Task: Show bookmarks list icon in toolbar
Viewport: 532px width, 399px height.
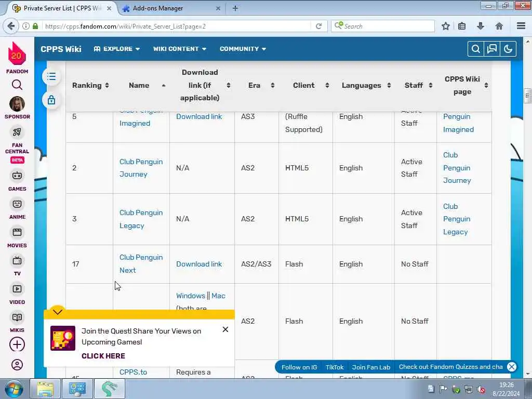Action: [462, 26]
